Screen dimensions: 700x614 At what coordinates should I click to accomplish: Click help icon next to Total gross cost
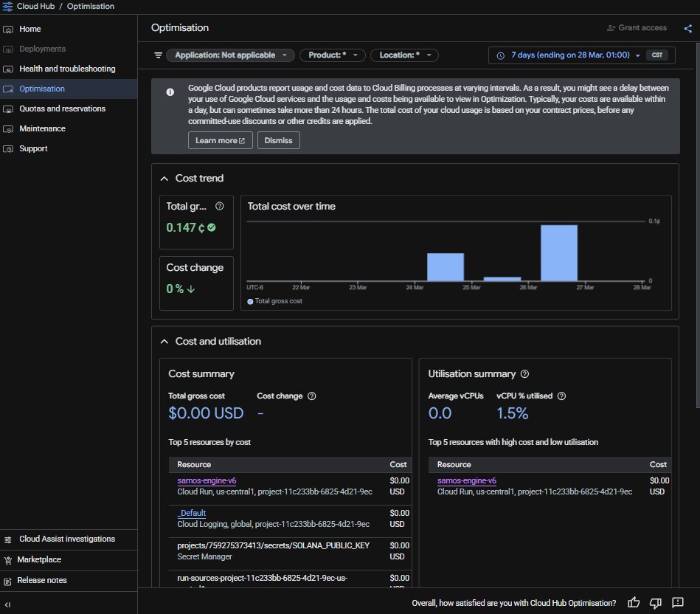(x=219, y=207)
